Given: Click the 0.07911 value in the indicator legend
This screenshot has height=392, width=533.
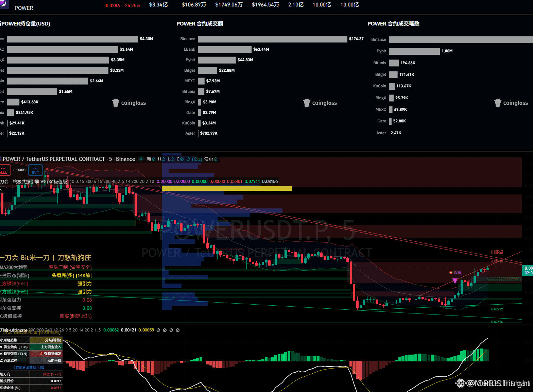Looking at the screenshot, I should click(252, 182).
